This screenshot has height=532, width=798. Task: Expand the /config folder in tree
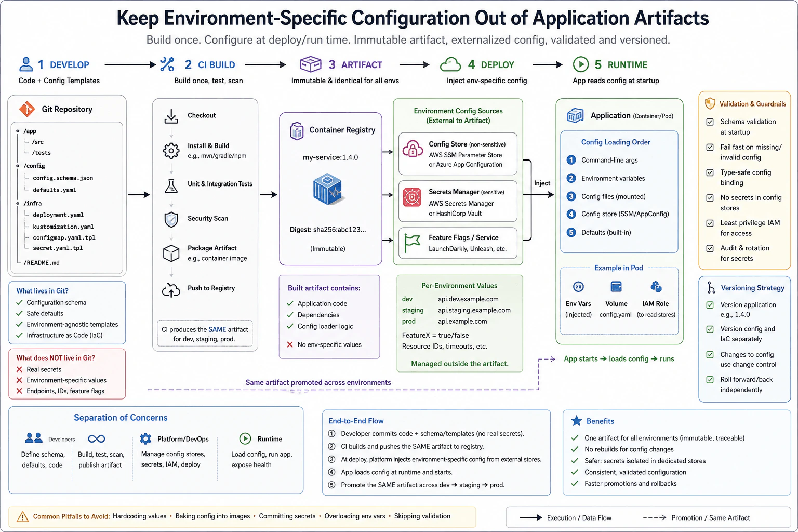point(18,166)
